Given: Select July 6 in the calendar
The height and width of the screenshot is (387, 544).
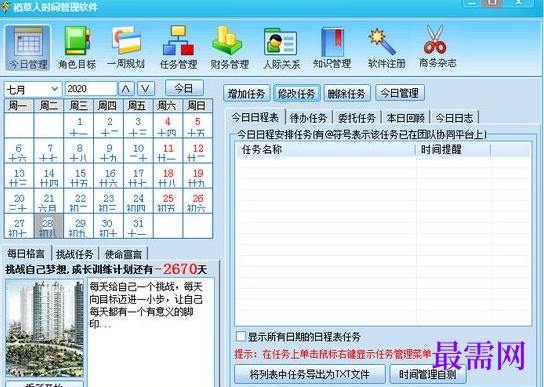Looking at the screenshot, I should coord(19,151).
